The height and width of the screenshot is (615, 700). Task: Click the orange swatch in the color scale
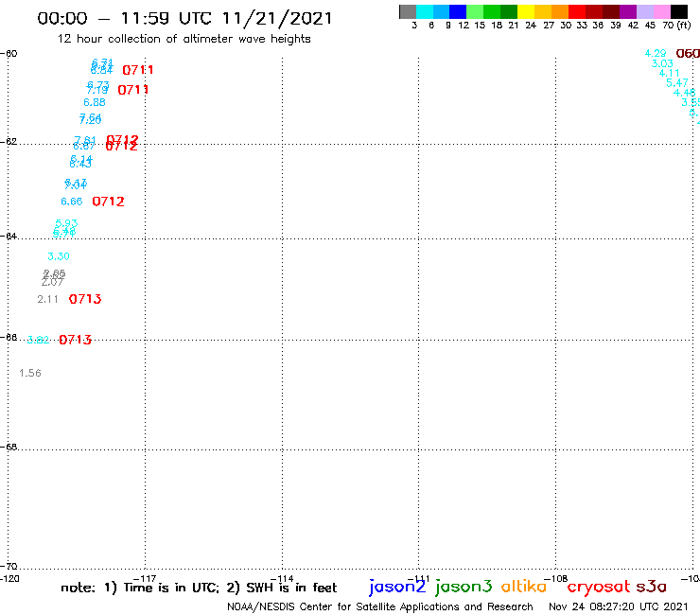(x=560, y=11)
